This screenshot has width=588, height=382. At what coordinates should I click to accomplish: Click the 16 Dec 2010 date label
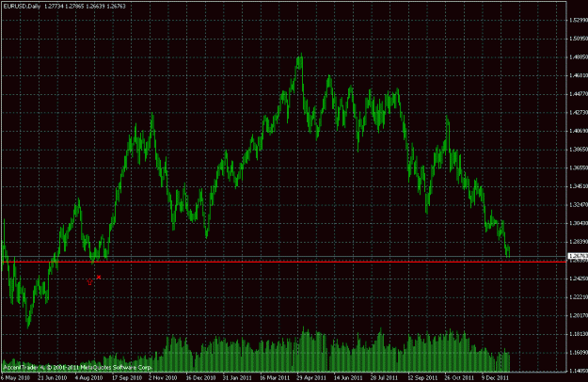click(200, 377)
